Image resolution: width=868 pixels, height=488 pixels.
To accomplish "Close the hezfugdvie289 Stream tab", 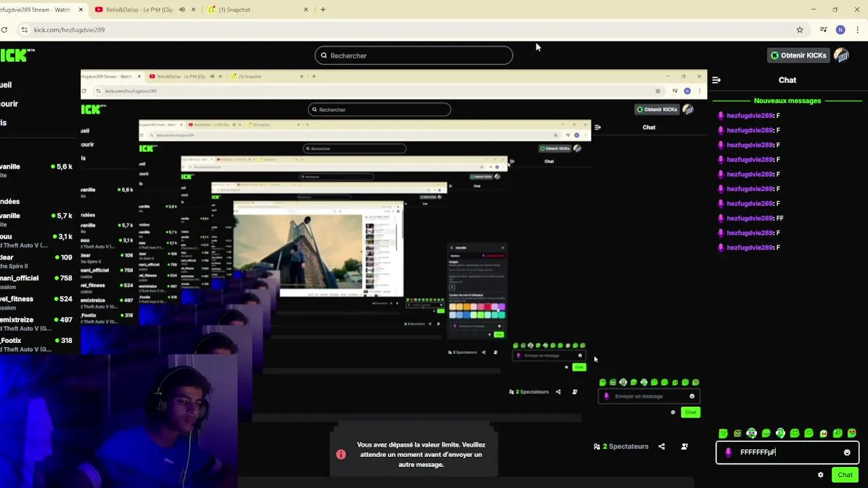I will 81,9.
